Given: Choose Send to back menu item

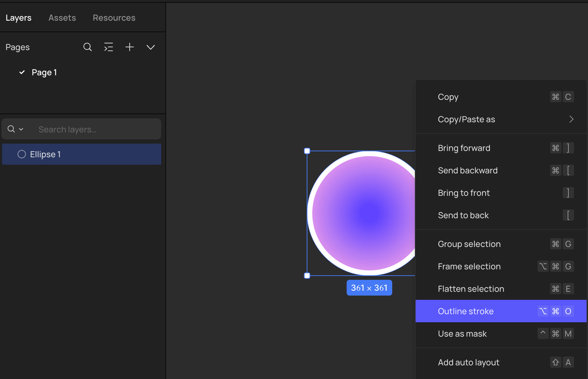Looking at the screenshot, I should [x=501, y=215].
